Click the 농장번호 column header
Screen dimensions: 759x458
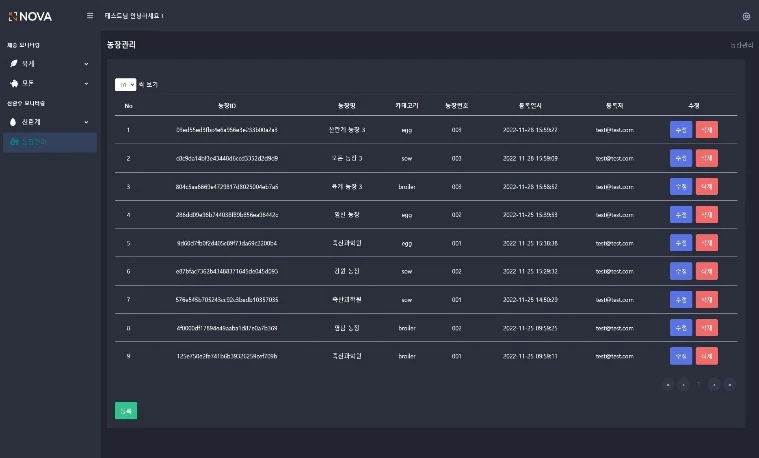(x=456, y=106)
